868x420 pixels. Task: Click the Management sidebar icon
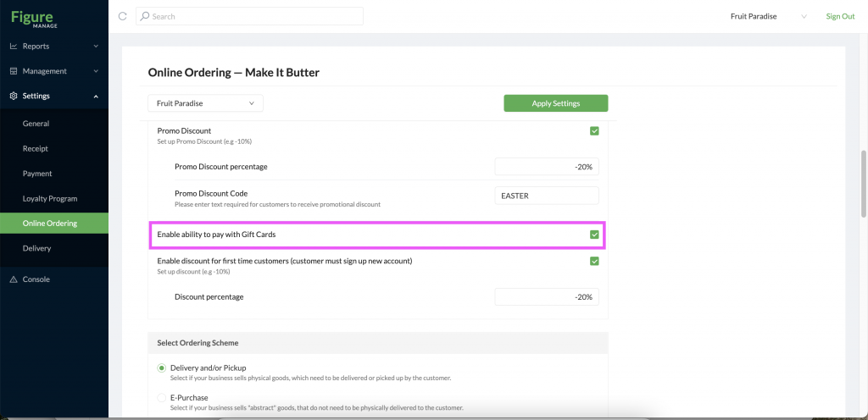pyautogui.click(x=14, y=71)
